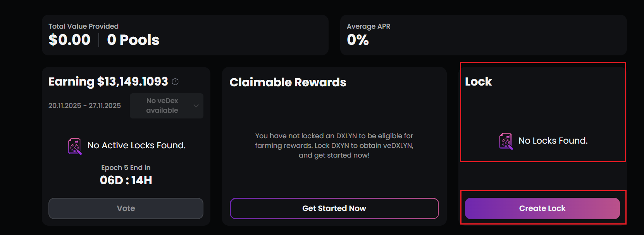Select the 20.11.2025 - 27.11.2025 date range
Screen dimensions: 644x235
pos(84,106)
